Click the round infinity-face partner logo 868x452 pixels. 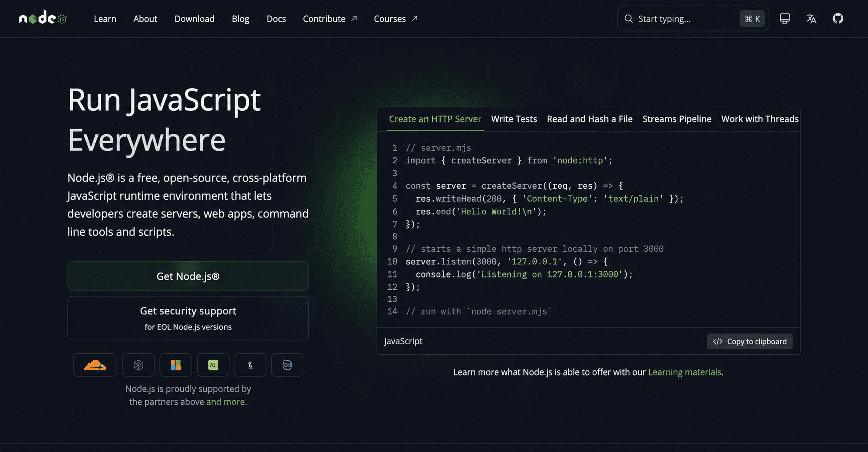pos(287,365)
